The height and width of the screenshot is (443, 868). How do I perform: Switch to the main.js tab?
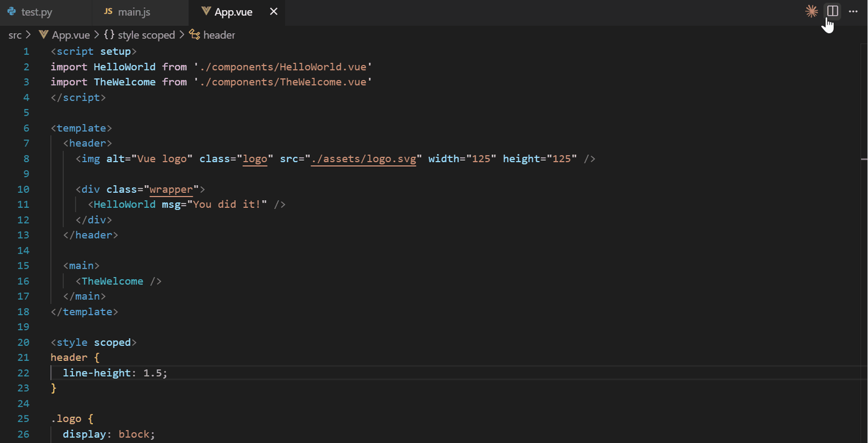point(134,12)
